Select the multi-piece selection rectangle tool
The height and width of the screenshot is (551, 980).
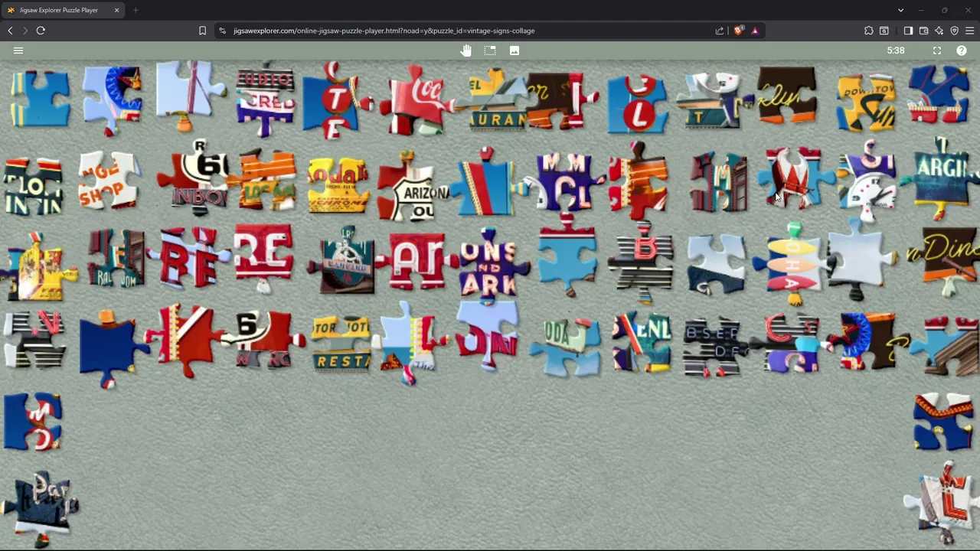[490, 51]
